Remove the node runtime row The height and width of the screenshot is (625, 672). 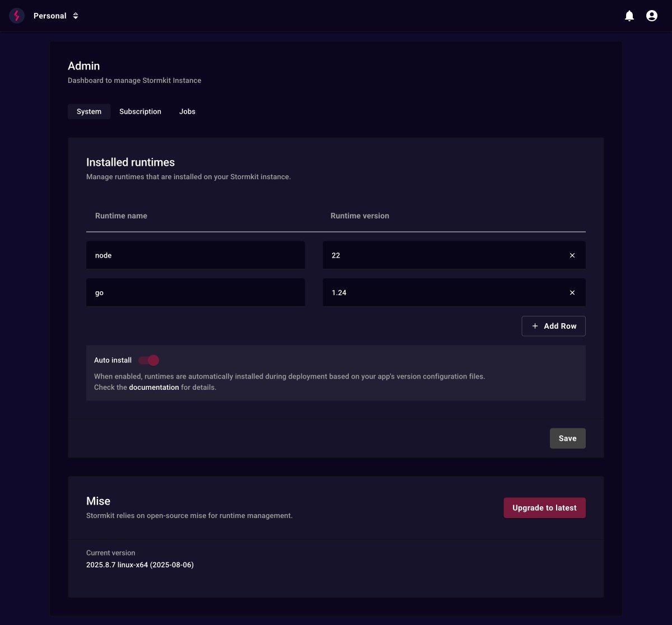[572, 255]
